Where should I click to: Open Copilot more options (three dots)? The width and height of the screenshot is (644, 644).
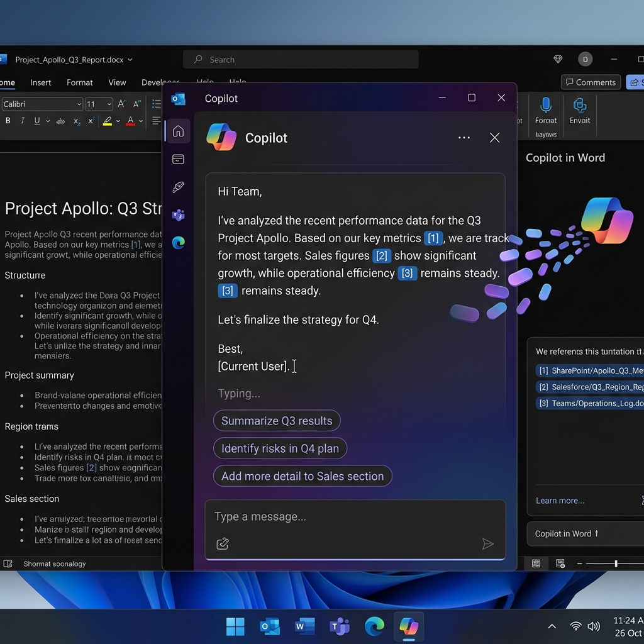point(464,138)
